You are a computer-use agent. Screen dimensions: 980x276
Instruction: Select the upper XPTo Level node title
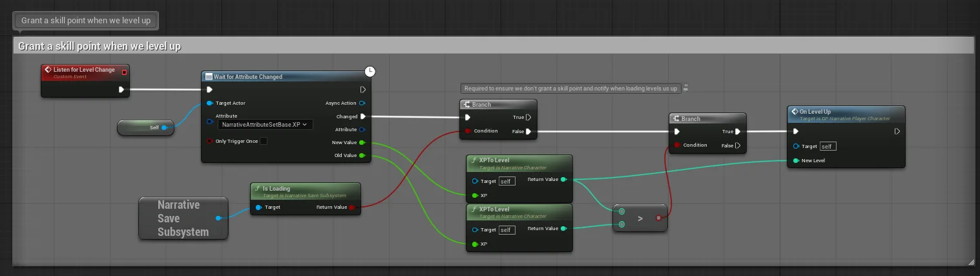click(494, 160)
